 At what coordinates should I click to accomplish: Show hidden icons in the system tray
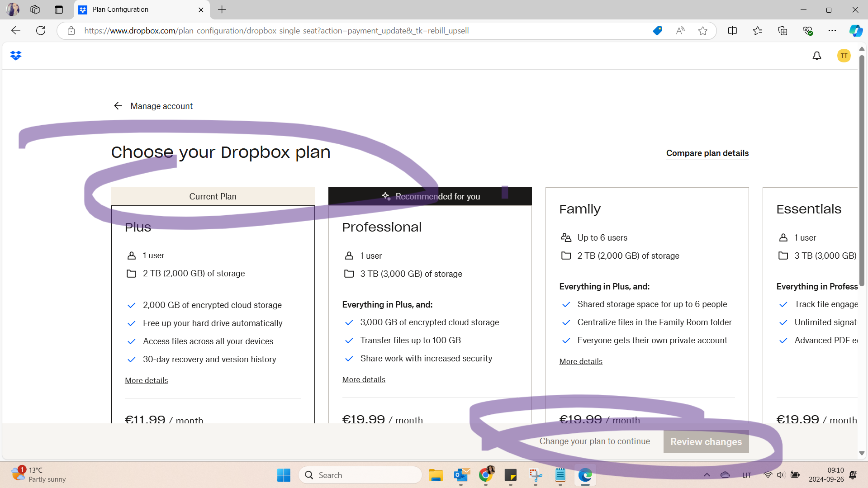(x=707, y=475)
